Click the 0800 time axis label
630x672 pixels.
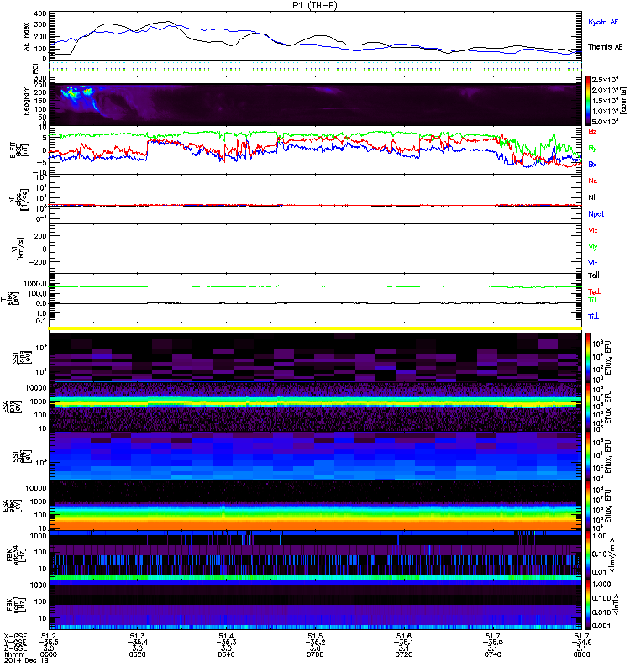click(x=581, y=654)
